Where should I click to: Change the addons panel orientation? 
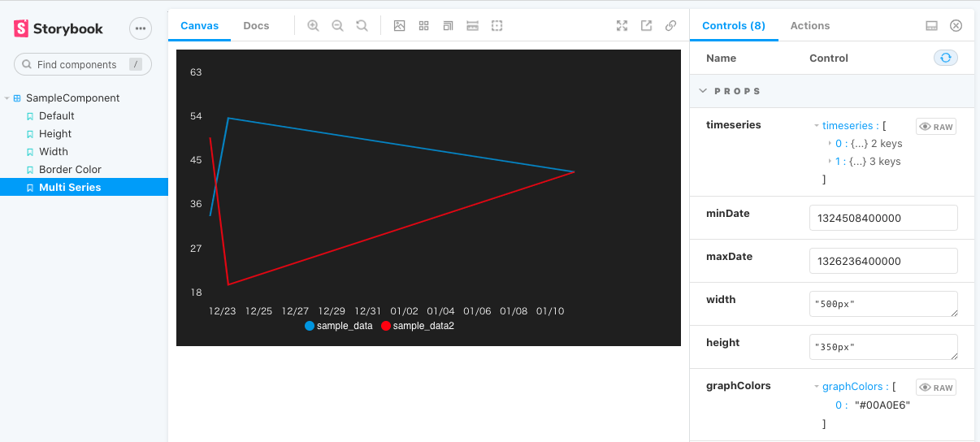pyautogui.click(x=932, y=25)
